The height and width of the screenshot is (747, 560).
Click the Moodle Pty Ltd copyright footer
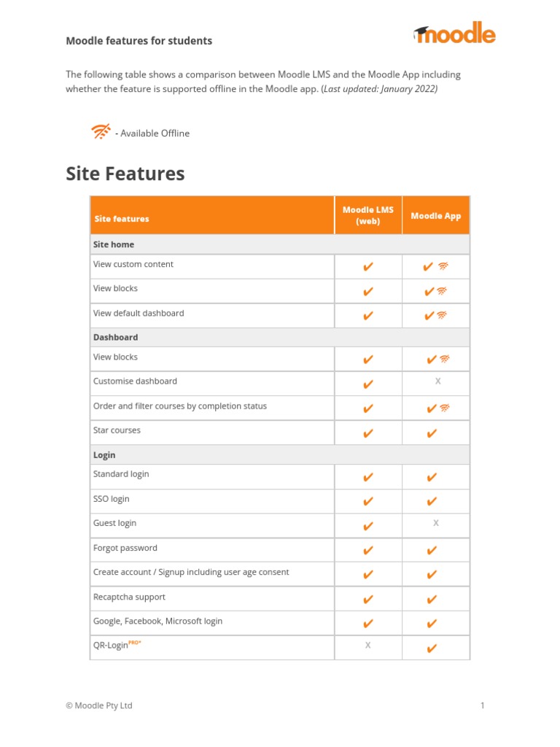click(x=99, y=705)
